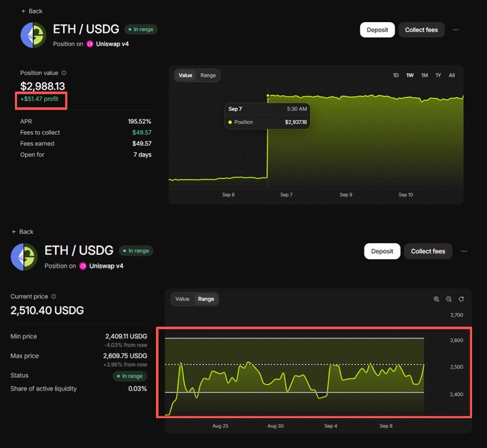Click the ETH/USDG token pair icon in bottom panel
Image resolution: width=487 pixels, height=448 pixels.
tap(24, 257)
